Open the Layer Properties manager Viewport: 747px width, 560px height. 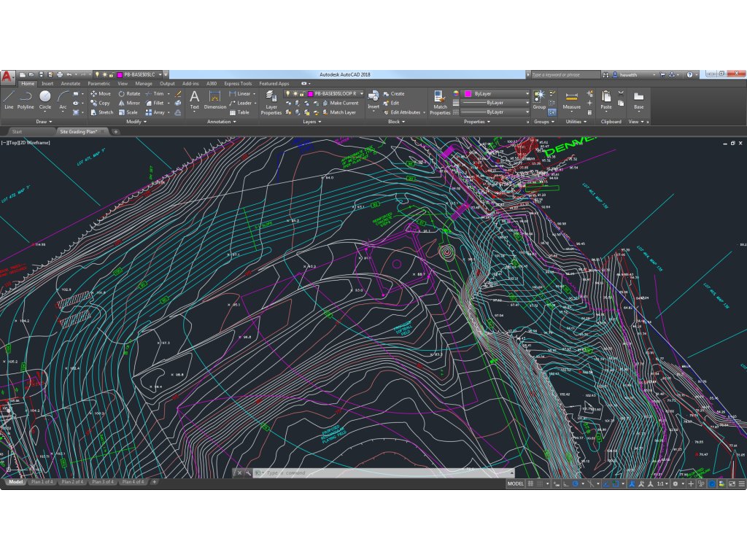[x=271, y=102]
